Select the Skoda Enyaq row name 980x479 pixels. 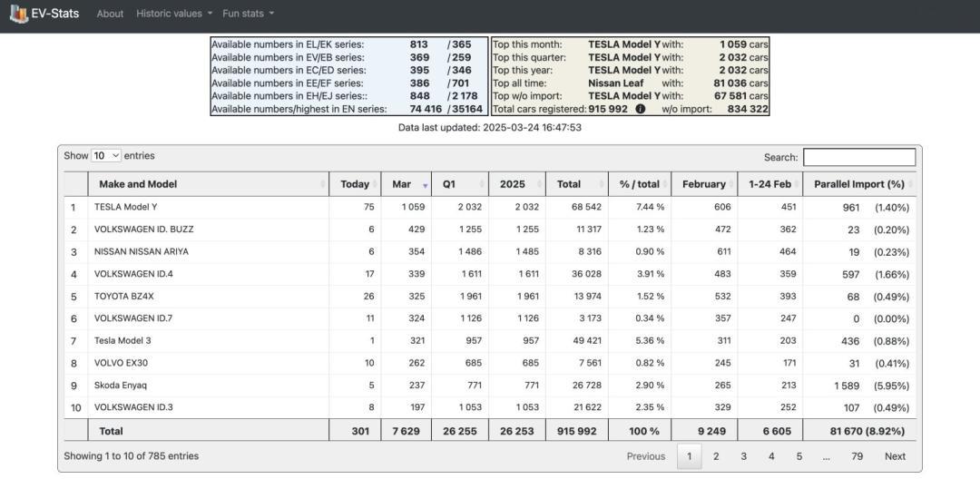click(x=121, y=386)
